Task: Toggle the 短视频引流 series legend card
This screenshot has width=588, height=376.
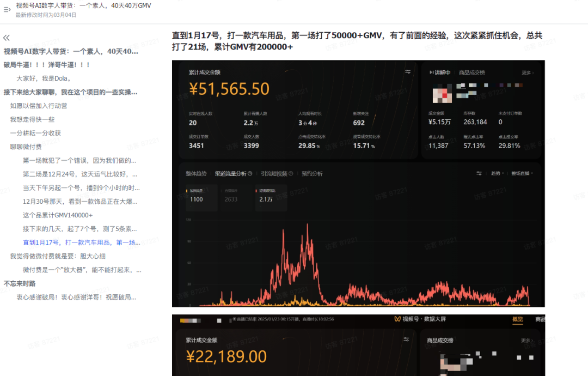Action: point(269,196)
